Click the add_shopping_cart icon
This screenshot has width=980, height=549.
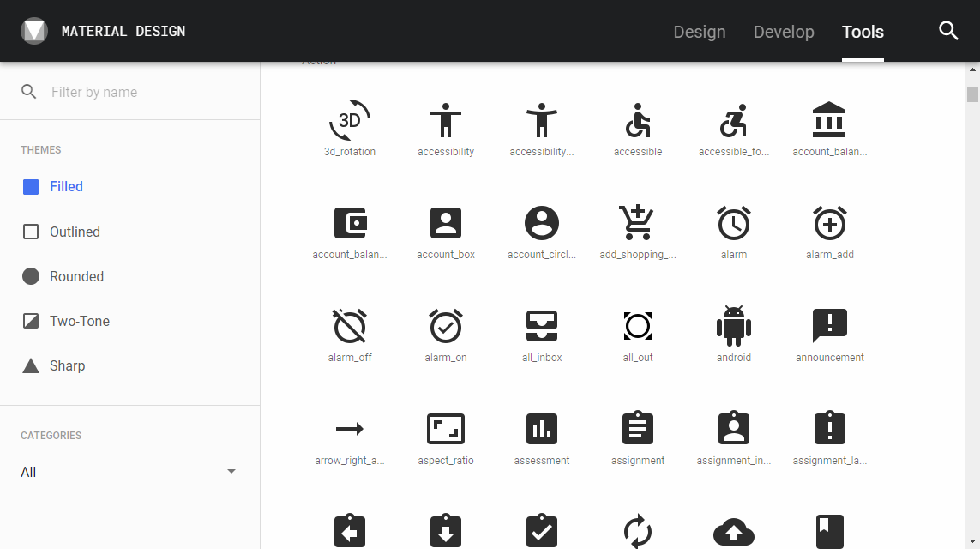[637, 224]
